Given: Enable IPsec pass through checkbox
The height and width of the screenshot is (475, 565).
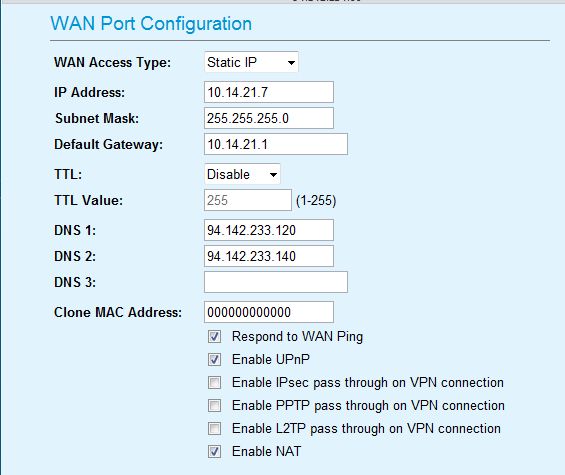Looking at the screenshot, I should click(214, 382).
